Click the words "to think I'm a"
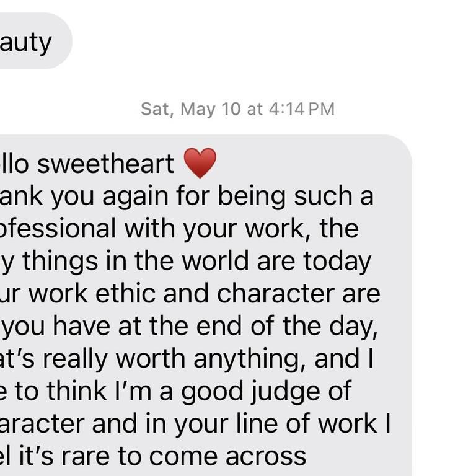The image size is (476, 476). tap(92, 391)
